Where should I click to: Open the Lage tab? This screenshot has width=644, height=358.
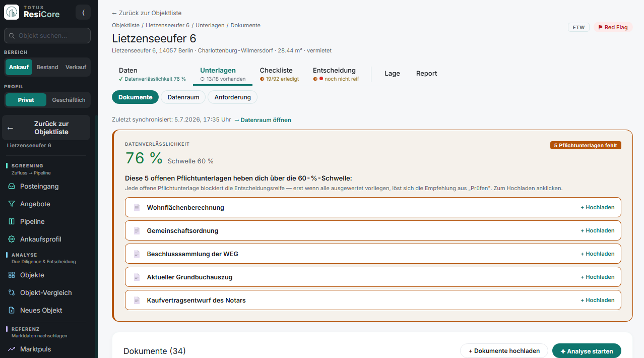(392, 74)
